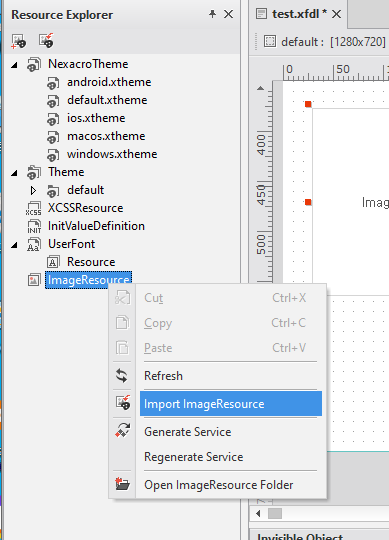Select InitValueDefinition in the tree
This screenshot has width=389, height=540.
(x=96, y=226)
